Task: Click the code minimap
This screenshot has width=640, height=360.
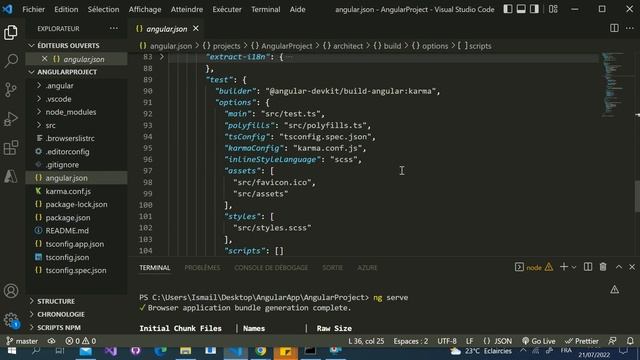Action: pyautogui.click(x=613, y=85)
